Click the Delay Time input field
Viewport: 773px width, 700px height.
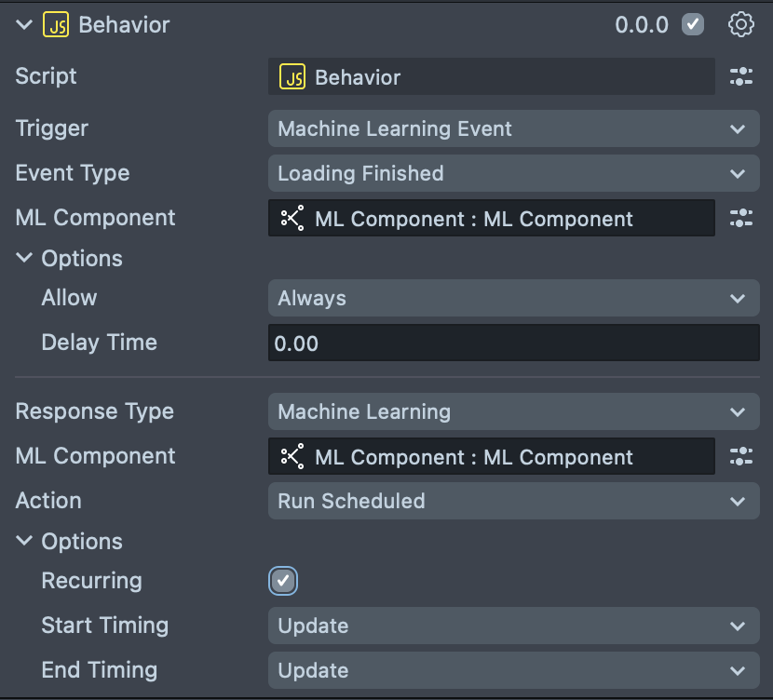(x=513, y=343)
